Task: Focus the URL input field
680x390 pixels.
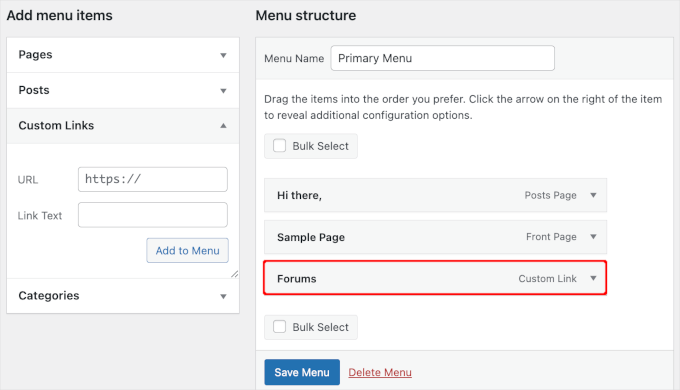Action: click(x=153, y=179)
